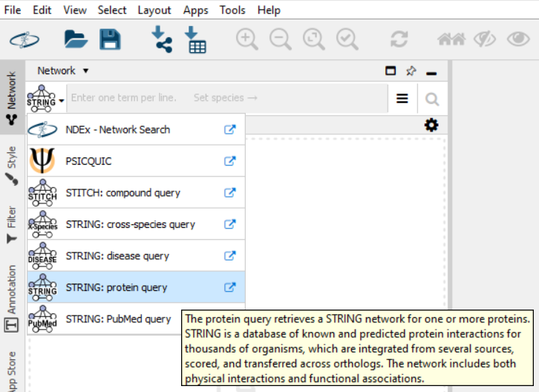This screenshot has width=539, height=392.
Task: Open STRING protein query external link icon
Action: (230, 287)
